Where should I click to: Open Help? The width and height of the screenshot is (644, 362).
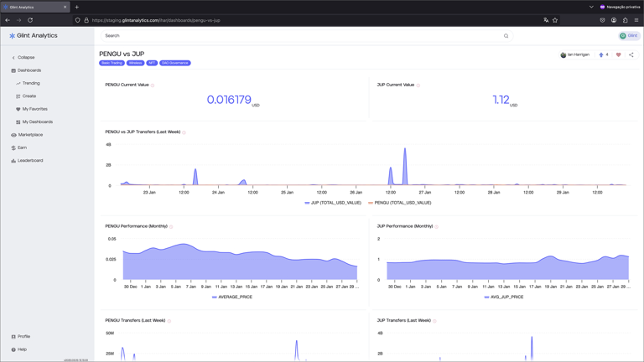[19, 349]
